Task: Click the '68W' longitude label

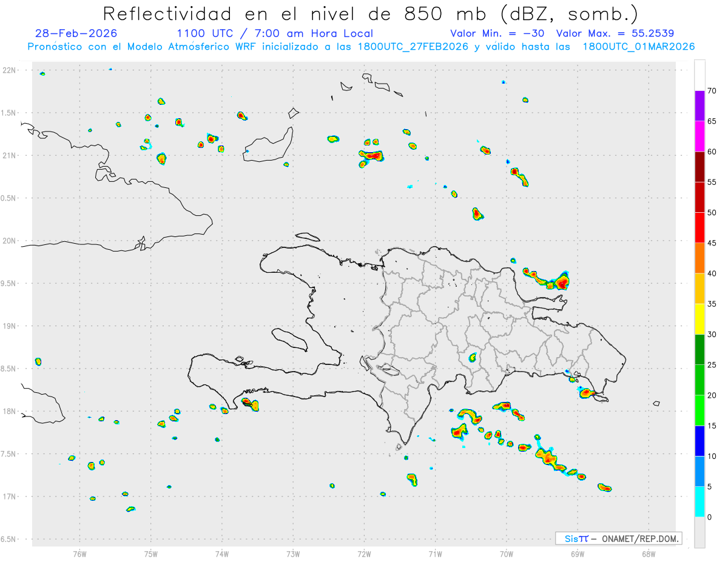Action: pyautogui.click(x=649, y=554)
